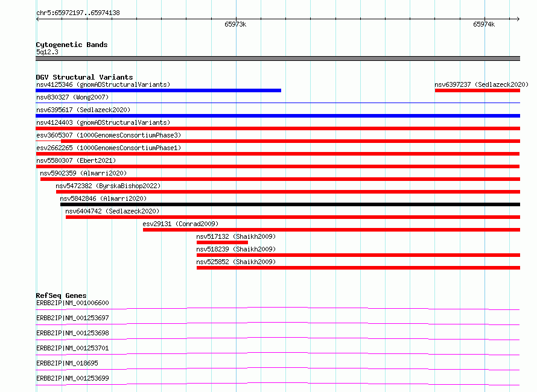Image resolution: width=537 pixels, height=392 pixels.
Task: Click the red esv2662265 variant bar
Action: (278, 154)
